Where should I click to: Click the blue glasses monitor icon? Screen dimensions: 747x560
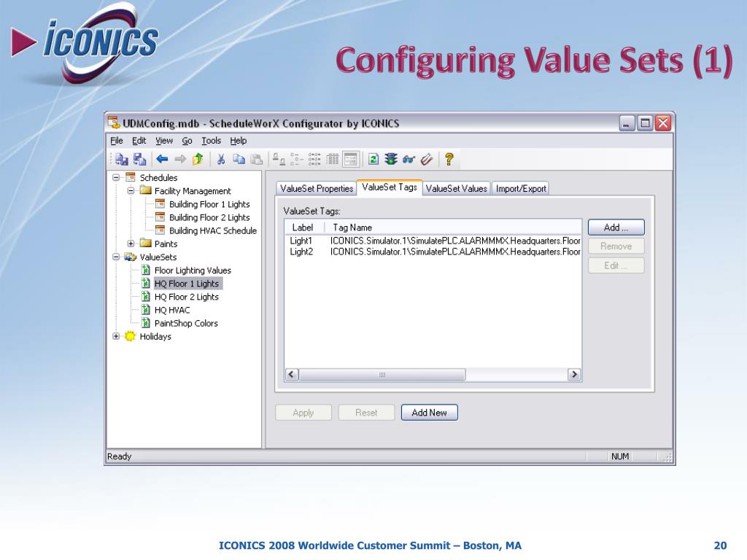[x=409, y=160]
